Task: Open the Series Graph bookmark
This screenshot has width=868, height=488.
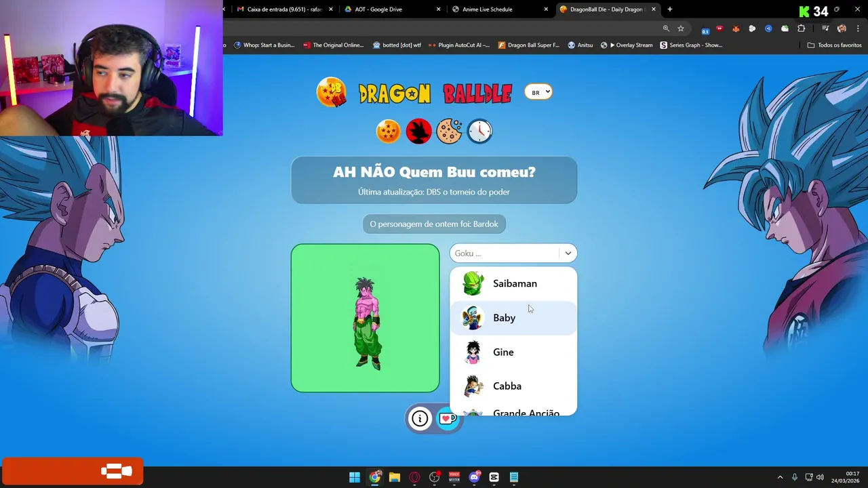Action: click(x=691, y=45)
